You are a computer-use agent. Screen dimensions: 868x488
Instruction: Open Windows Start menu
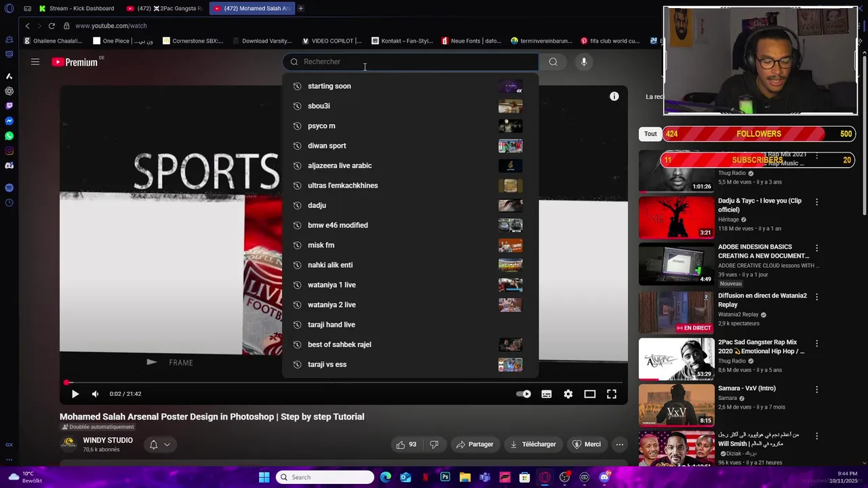264,477
